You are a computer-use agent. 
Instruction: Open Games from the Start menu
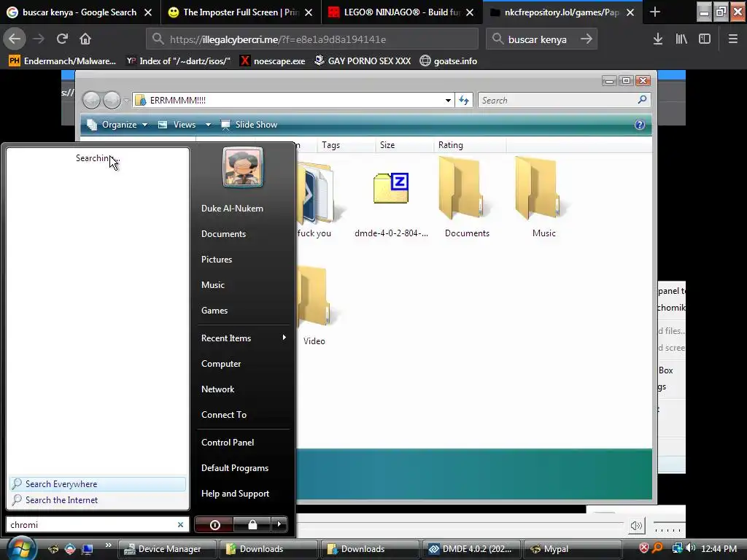coord(214,311)
